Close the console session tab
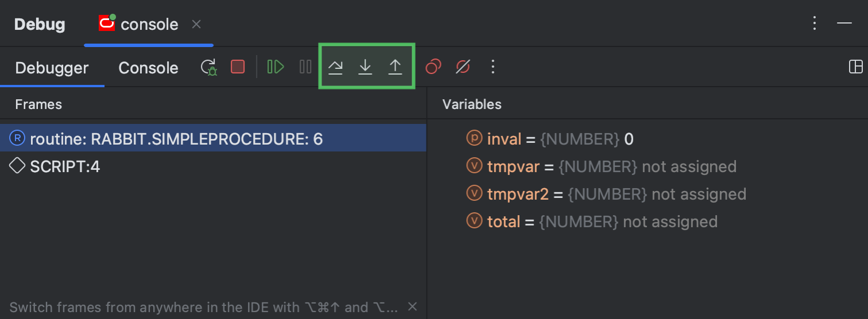 [196, 24]
